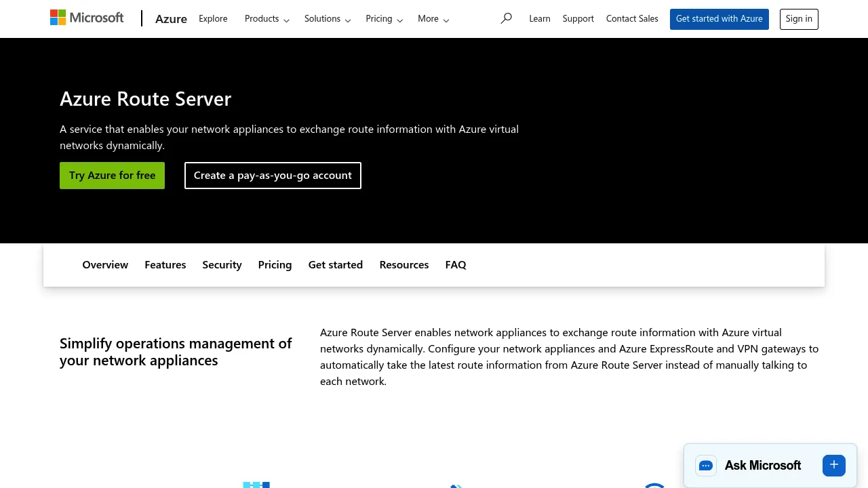The height and width of the screenshot is (488, 868).
Task: Click the Ask Microsoft label
Action: (763, 466)
